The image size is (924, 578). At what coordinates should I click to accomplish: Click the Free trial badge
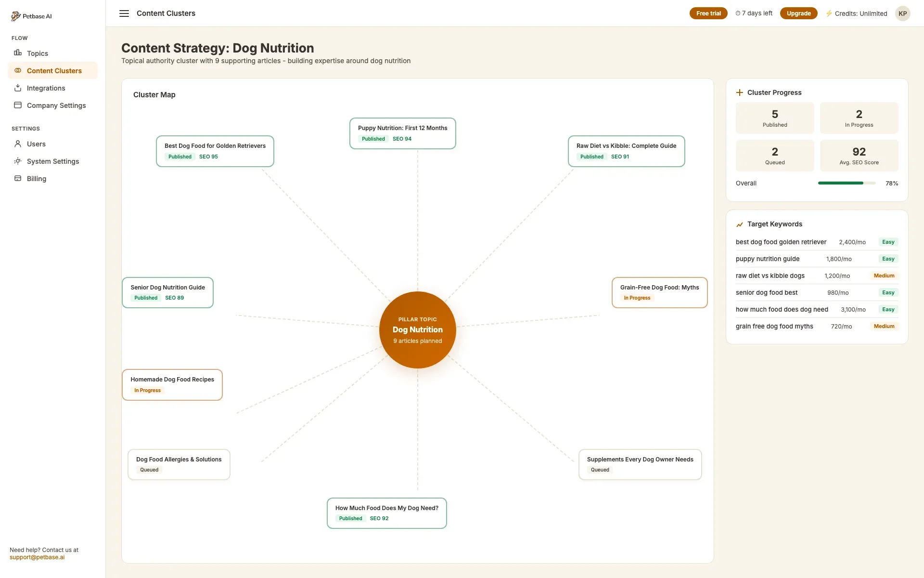pos(708,13)
